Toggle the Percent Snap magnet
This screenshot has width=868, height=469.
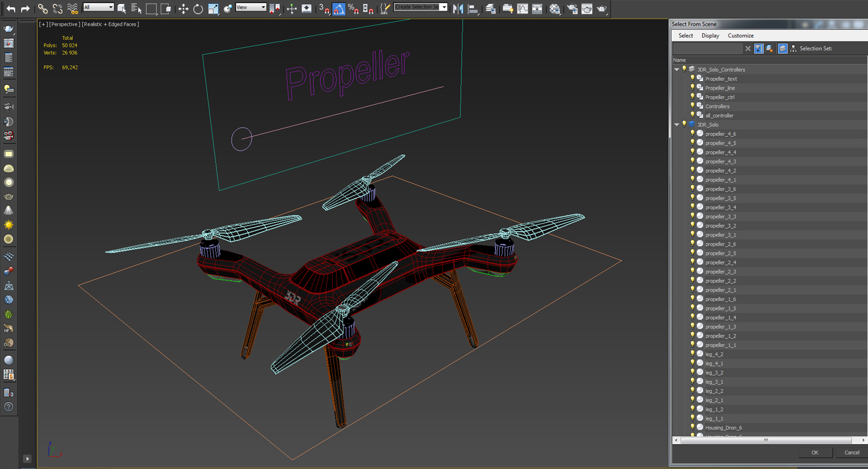353,8
